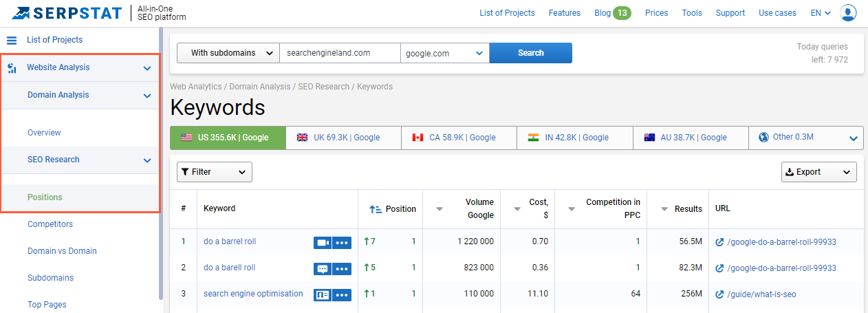Click the sort triangle beside Volume Google

pyautogui.click(x=440, y=209)
